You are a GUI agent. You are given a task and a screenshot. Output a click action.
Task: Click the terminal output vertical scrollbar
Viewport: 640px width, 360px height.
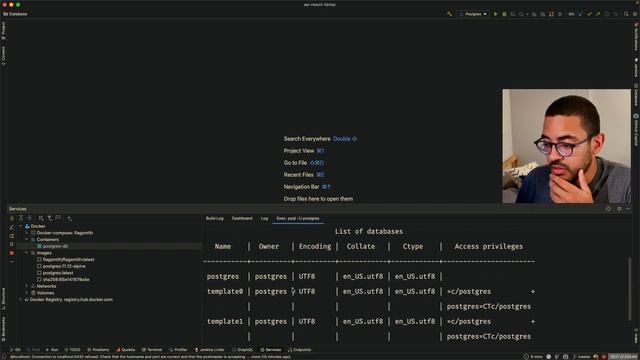(630, 288)
